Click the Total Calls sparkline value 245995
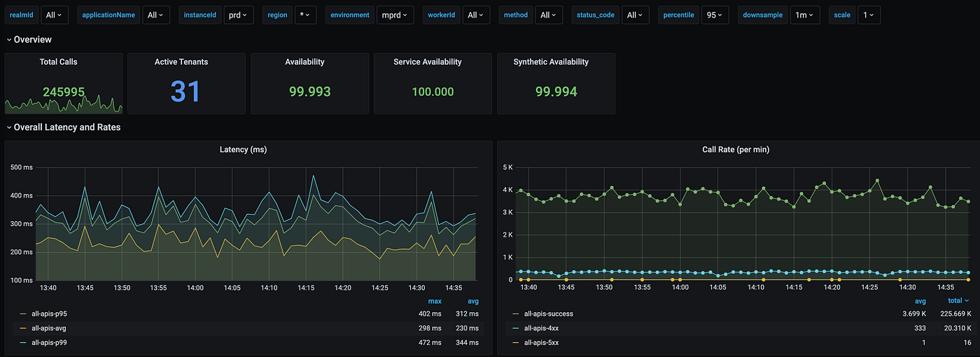This screenshot has height=357, width=980. click(x=64, y=92)
